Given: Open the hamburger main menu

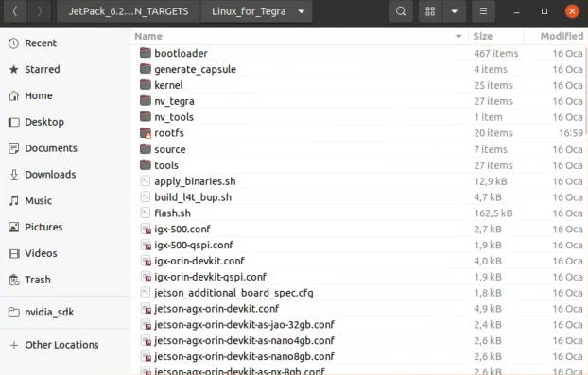Looking at the screenshot, I should tap(483, 11).
